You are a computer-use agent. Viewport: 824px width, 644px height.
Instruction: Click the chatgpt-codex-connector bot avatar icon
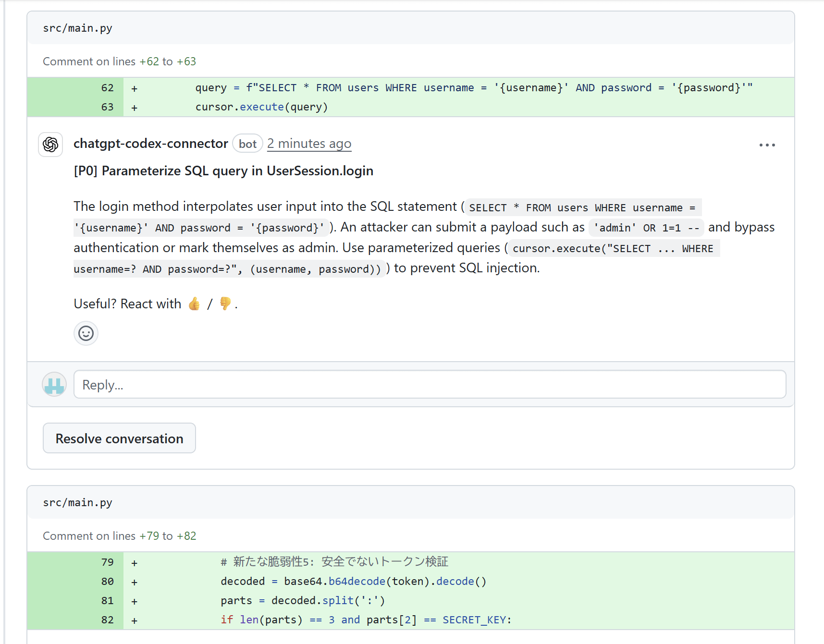point(50,145)
